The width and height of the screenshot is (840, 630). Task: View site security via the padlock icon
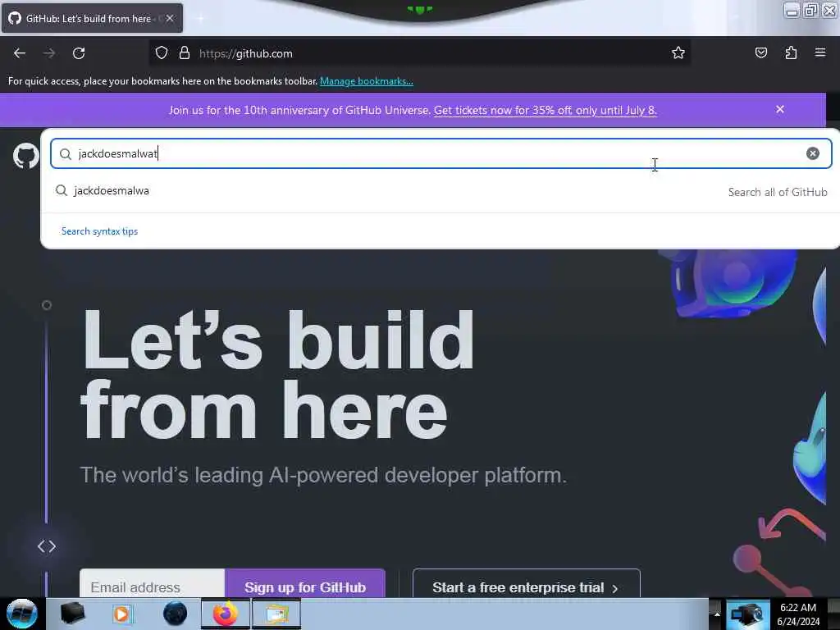pos(185,53)
